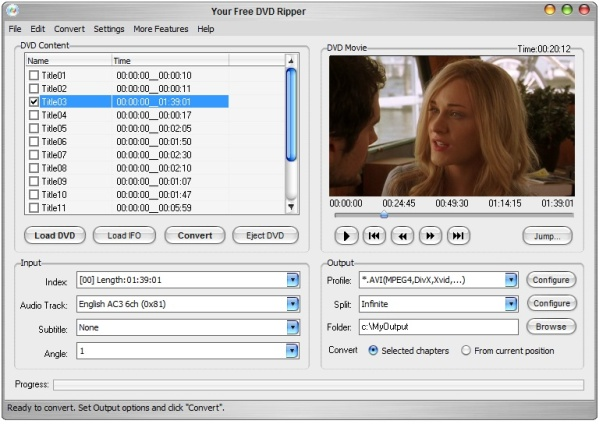Click Configure next to the Profile field
The height and width of the screenshot is (424, 600).
point(551,280)
